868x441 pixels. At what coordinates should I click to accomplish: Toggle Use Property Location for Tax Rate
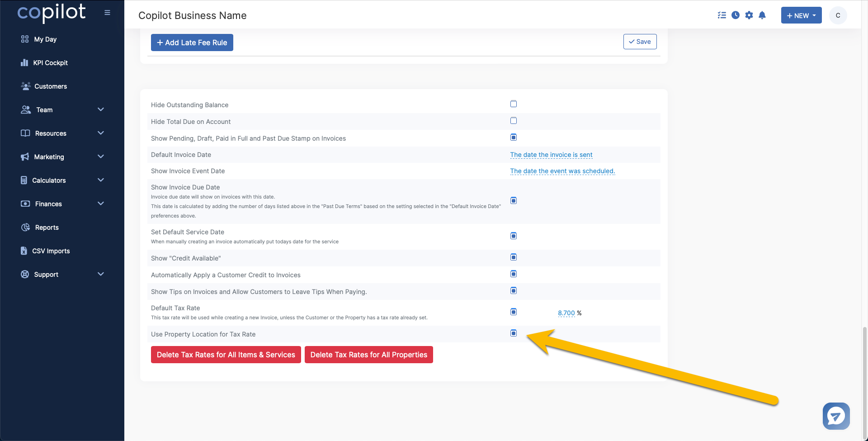click(514, 333)
